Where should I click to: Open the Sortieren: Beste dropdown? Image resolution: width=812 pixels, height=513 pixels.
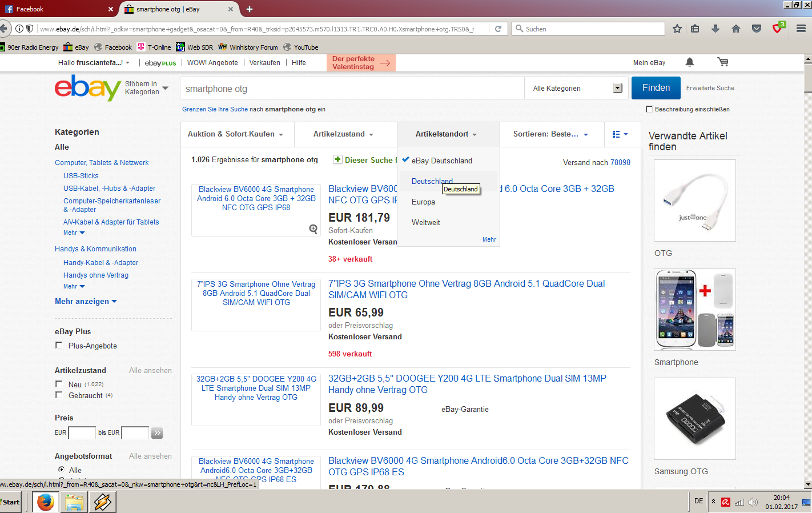pyautogui.click(x=550, y=134)
